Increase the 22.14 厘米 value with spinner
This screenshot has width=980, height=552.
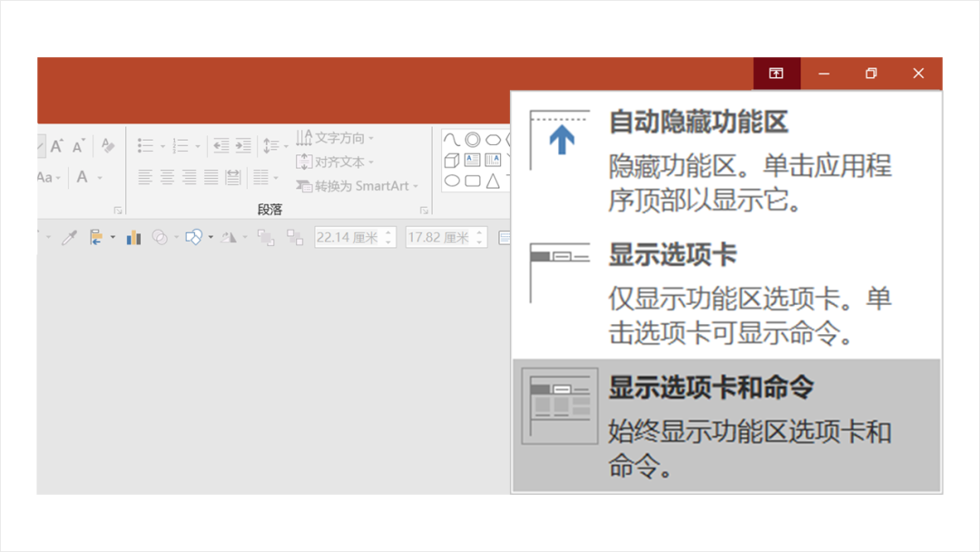(388, 232)
